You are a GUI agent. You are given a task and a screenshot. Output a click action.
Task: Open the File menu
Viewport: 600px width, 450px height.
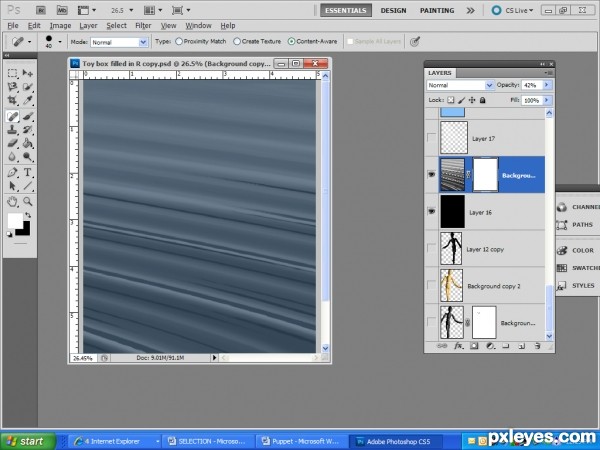coord(13,26)
